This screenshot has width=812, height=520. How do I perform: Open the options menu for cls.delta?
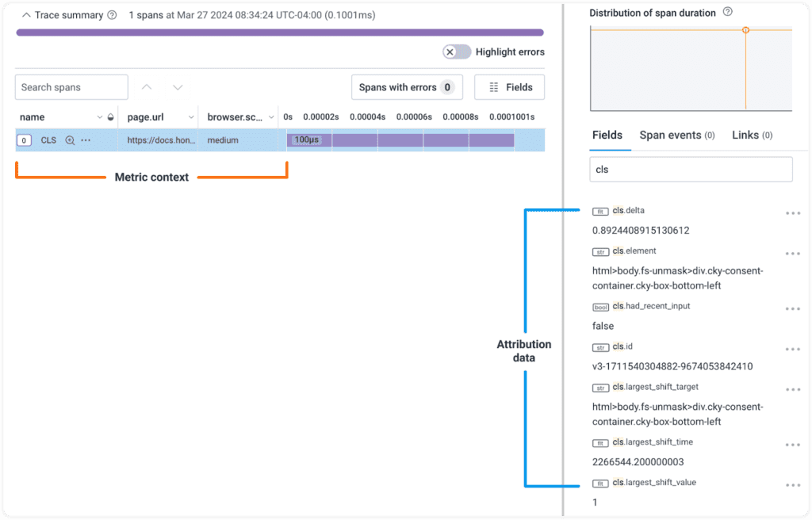pos(793,213)
